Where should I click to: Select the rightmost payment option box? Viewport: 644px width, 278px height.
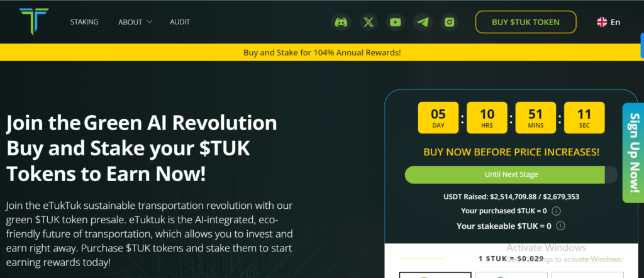(x=587, y=275)
